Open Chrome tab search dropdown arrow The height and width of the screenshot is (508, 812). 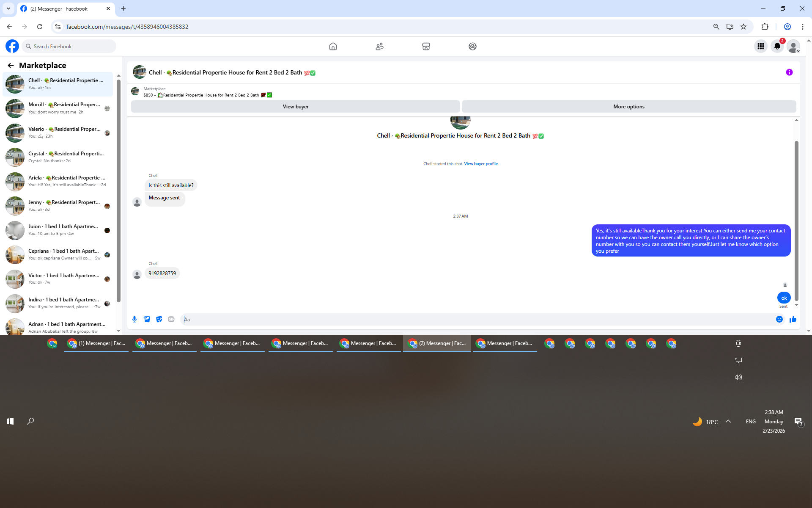click(x=8, y=8)
